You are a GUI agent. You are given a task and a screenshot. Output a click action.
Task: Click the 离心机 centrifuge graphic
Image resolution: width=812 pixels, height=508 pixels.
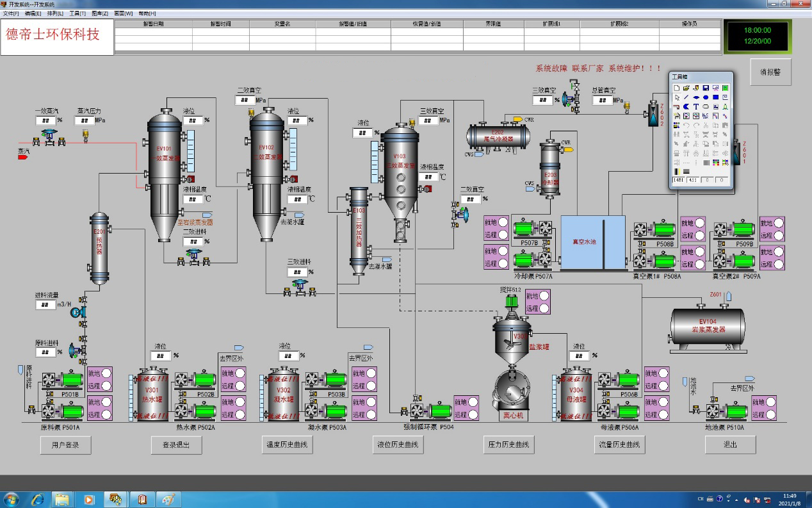pos(511,392)
